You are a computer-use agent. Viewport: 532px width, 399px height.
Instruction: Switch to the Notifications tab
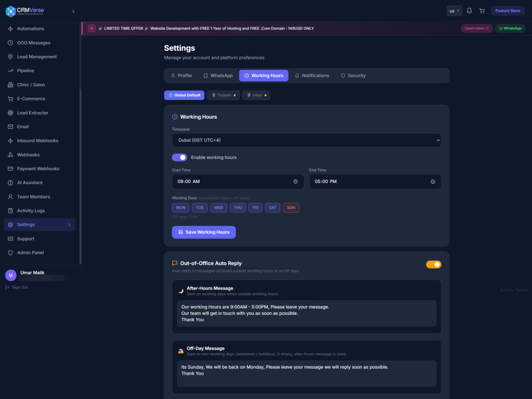pos(312,76)
